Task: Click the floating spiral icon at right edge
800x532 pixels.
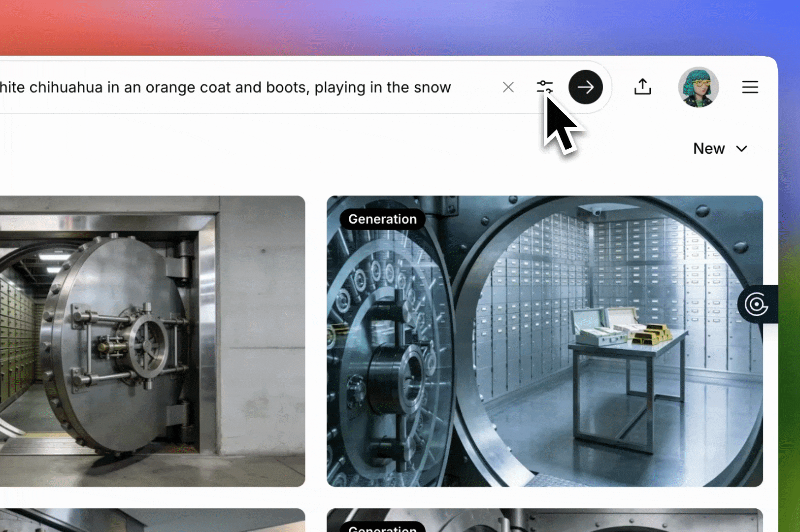Action: (x=757, y=304)
